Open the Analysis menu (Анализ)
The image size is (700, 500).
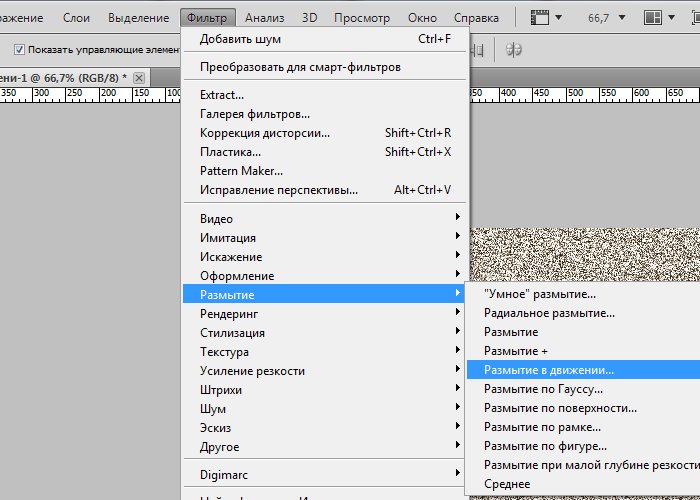click(264, 18)
